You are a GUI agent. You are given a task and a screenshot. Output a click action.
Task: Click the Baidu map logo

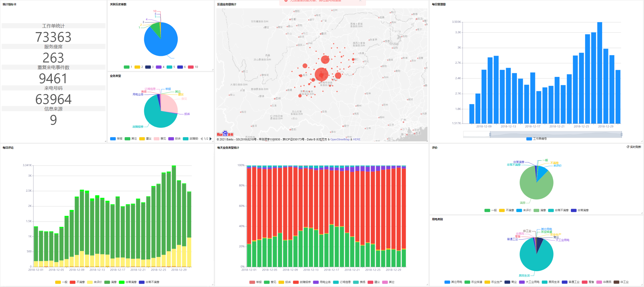click(225, 134)
